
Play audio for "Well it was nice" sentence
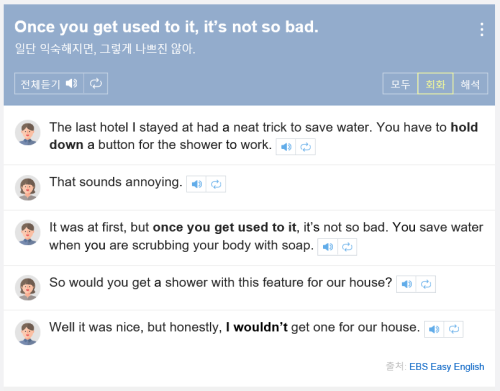pyautogui.click(x=434, y=329)
